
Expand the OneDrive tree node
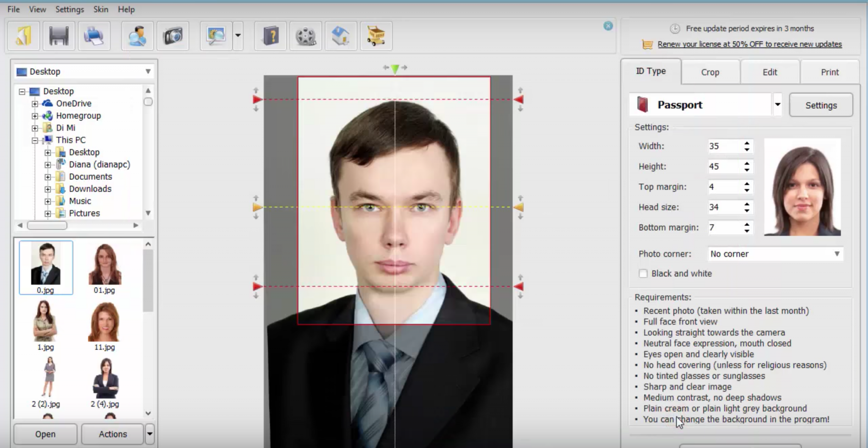35,104
